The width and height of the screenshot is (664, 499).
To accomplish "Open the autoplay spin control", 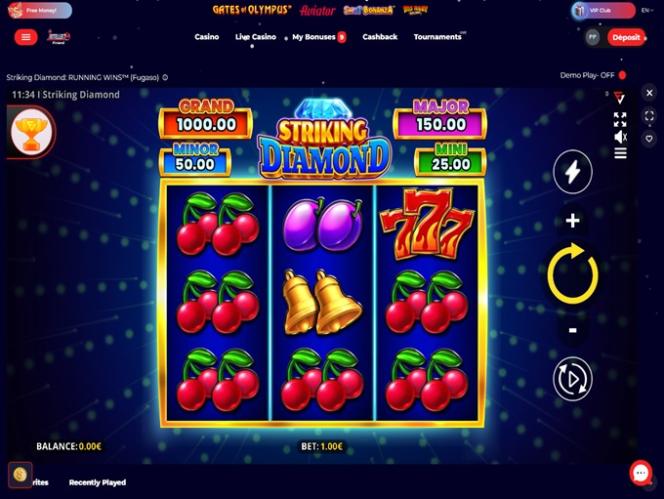I will coord(573,379).
